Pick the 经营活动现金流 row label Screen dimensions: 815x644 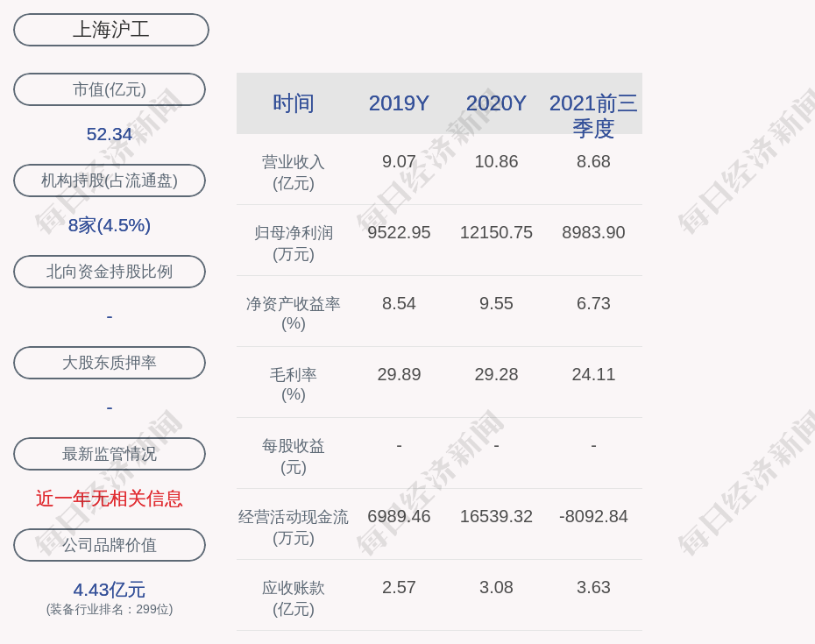[293, 527]
